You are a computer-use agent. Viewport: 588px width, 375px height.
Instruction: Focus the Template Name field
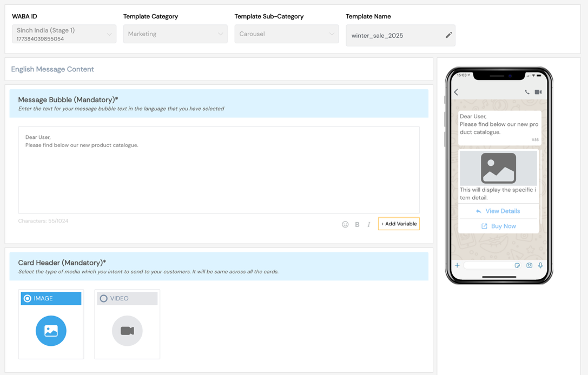click(x=400, y=36)
